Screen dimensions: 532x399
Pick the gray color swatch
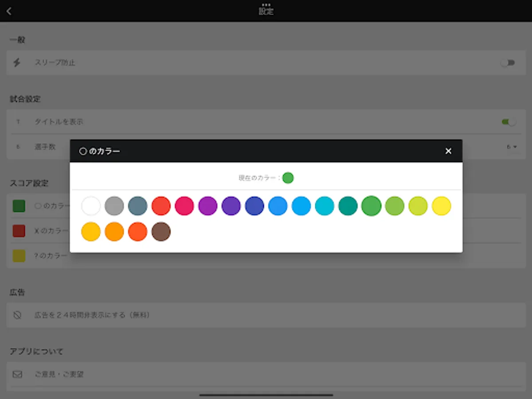point(114,206)
